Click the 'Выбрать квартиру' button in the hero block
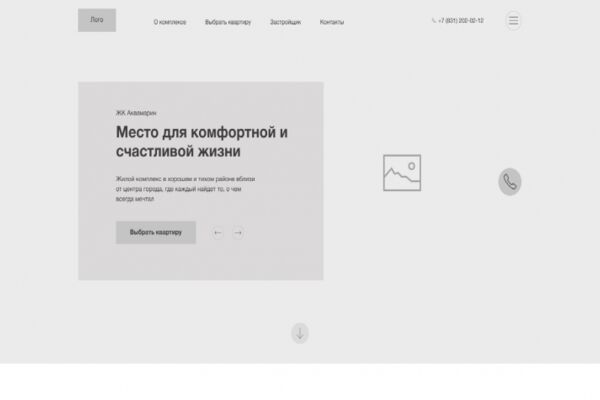 click(x=156, y=232)
